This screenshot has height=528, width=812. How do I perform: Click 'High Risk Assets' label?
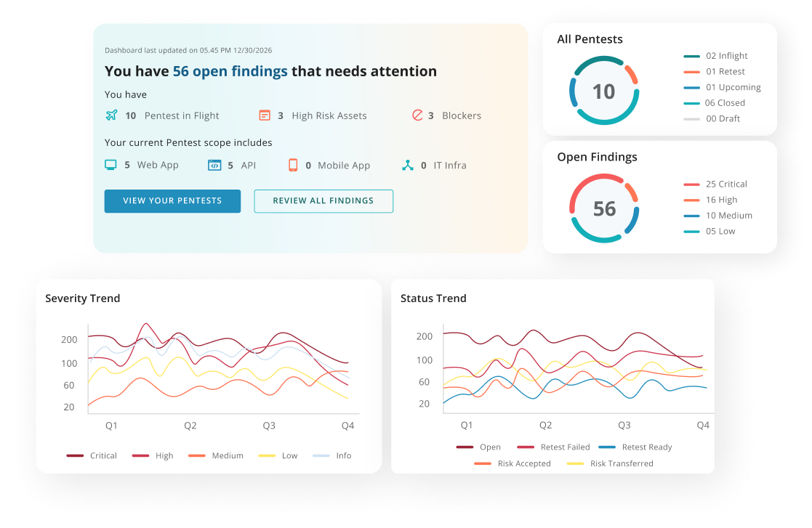329,115
